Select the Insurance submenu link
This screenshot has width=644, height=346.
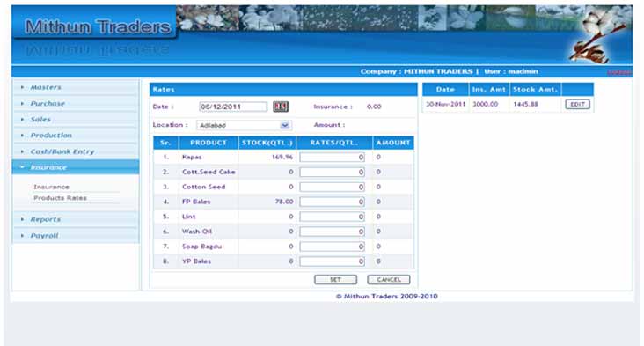(x=51, y=187)
